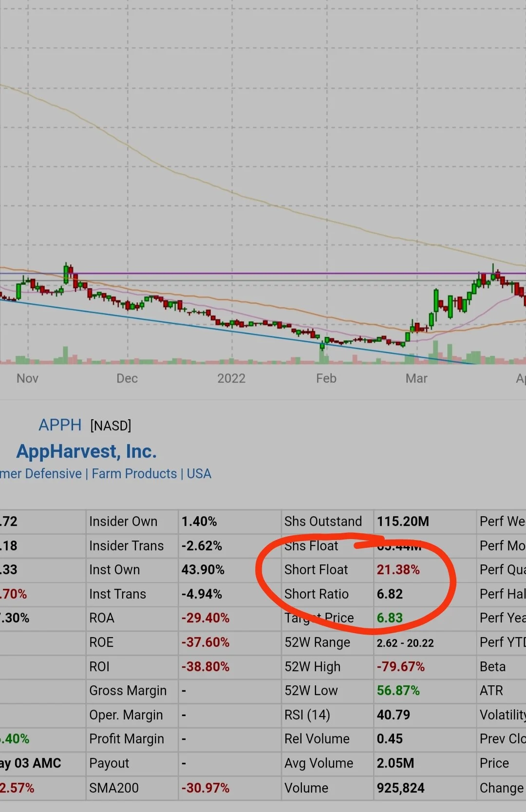
Task: Click the ROA value -29.40%
Action: click(x=206, y=618)
